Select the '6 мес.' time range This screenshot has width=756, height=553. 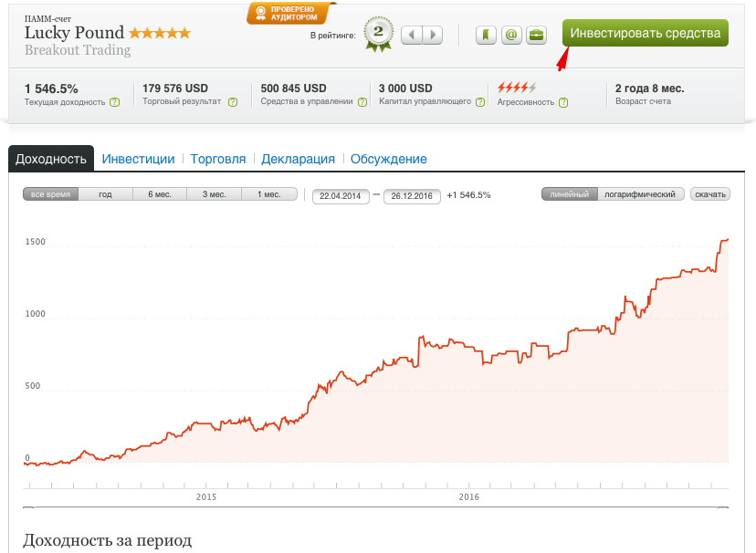coord(160,194)
